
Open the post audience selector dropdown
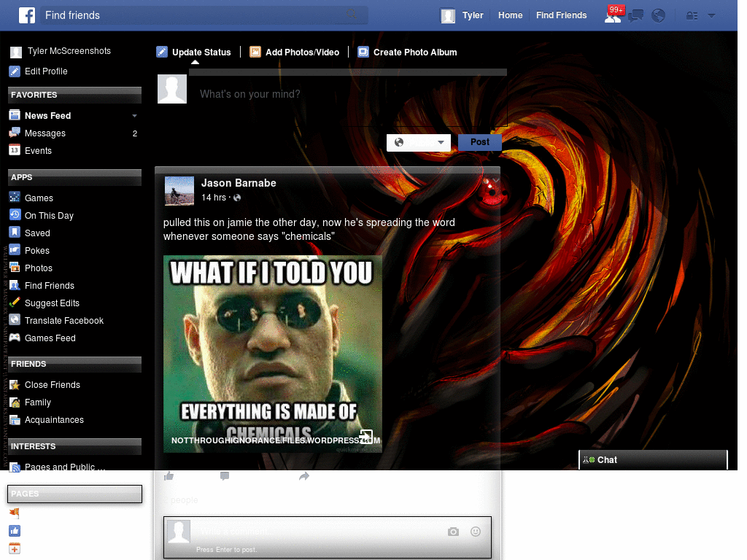(x=418, y=142)
